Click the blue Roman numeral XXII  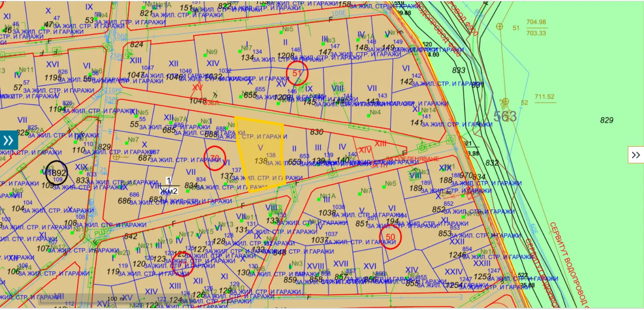tap(457, 241)
